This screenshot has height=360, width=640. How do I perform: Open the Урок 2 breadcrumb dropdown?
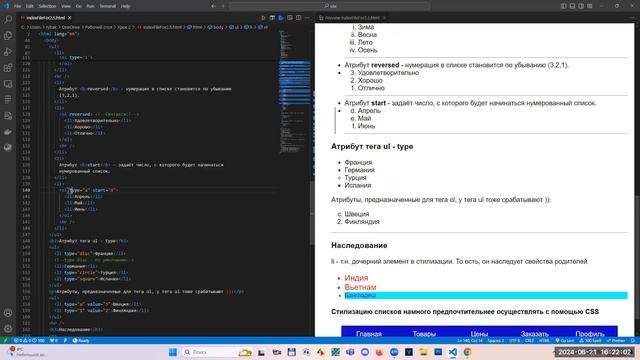124,27
